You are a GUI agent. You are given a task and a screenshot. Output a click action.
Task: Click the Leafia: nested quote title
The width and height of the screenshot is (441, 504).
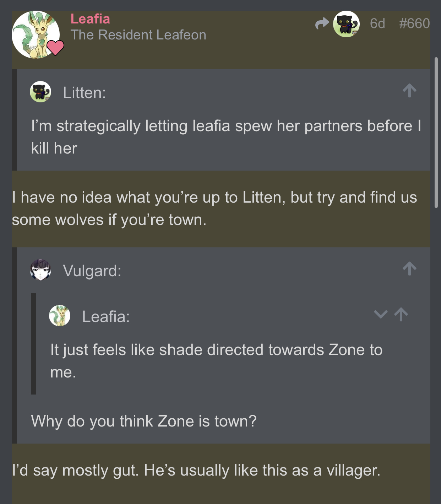pos(106,317)
